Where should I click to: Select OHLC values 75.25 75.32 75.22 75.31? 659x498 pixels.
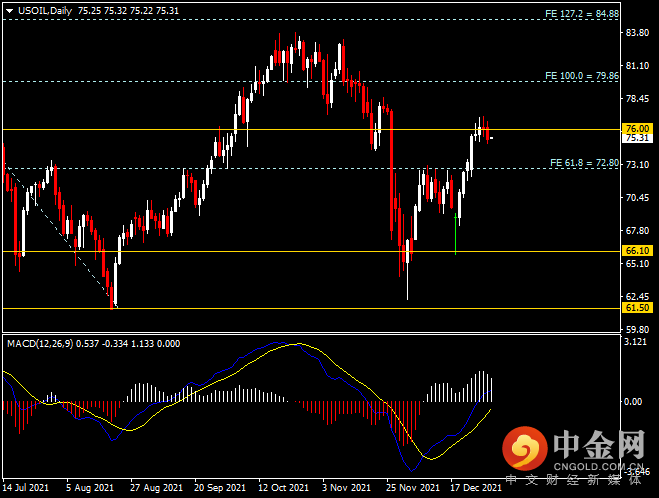(128, 11)
